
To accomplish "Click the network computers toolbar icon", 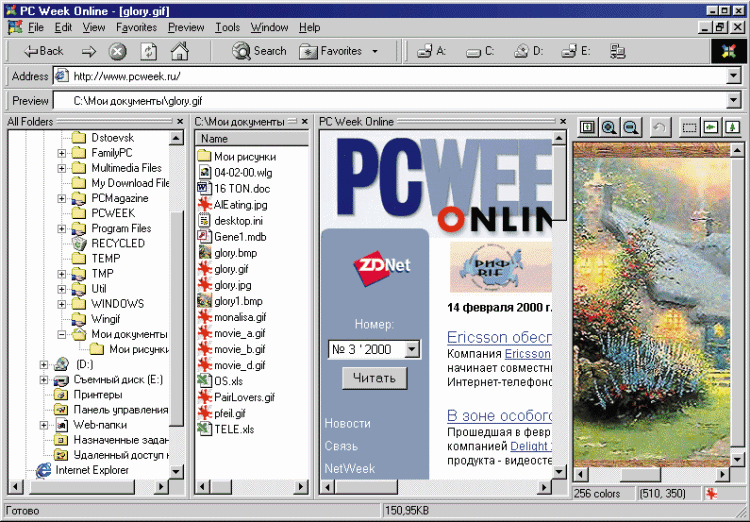I will tap(618, 51).
